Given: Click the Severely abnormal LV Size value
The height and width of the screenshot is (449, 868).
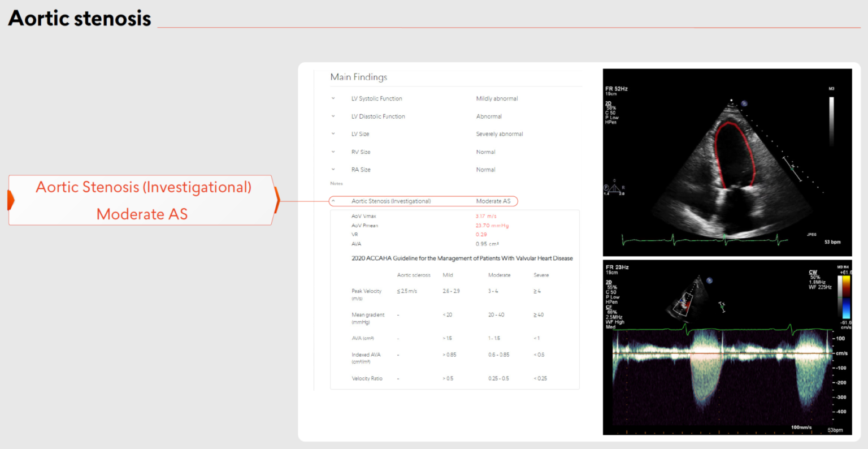Looking at the screenshot, I should pos(499,134).
